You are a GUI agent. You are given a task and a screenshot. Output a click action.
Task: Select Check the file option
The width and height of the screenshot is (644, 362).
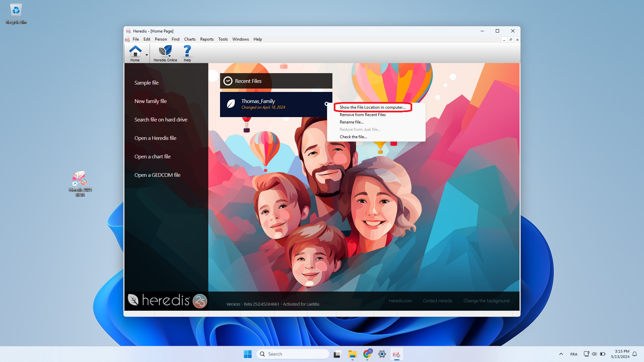point(353,137)
